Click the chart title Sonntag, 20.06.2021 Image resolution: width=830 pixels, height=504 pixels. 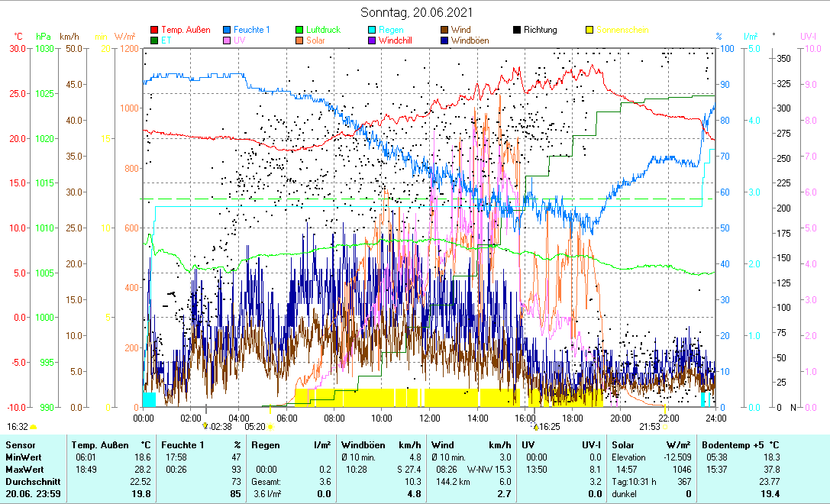[x=415, y=12]
